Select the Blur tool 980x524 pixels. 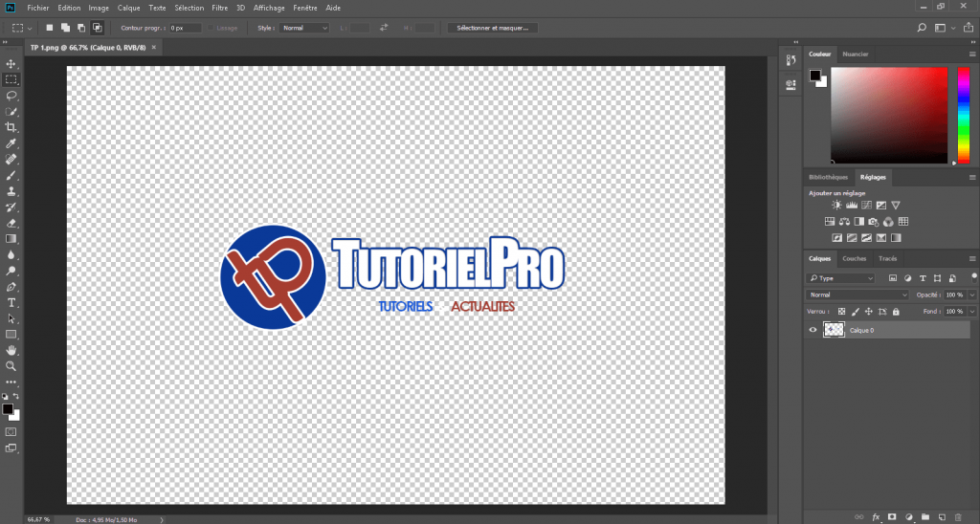tap(11, 254)
